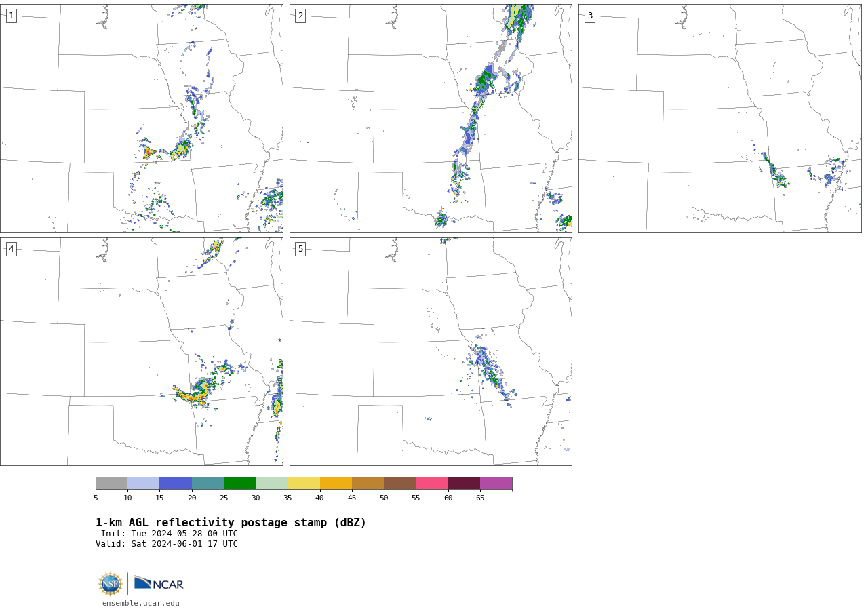
Task: Click the pink 55-60 dBZ swatch
Action: coord(432,484)
